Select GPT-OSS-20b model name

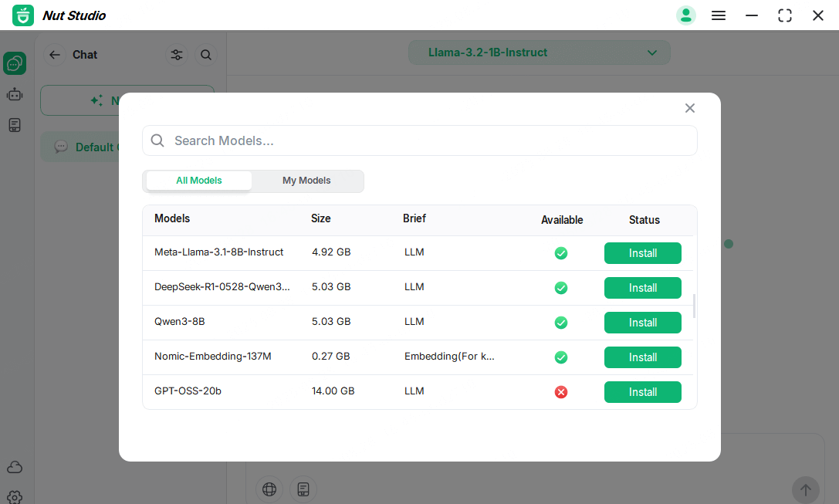pos(188,391)
